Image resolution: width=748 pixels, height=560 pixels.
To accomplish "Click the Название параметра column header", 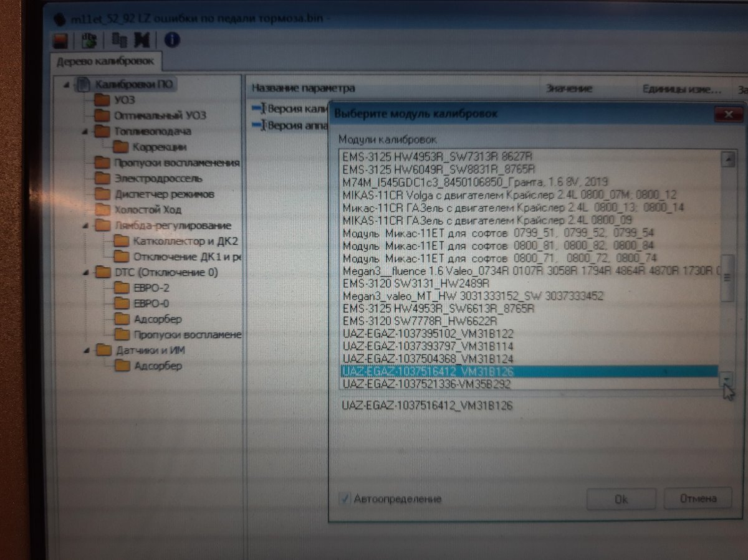I will pos(303,88).
